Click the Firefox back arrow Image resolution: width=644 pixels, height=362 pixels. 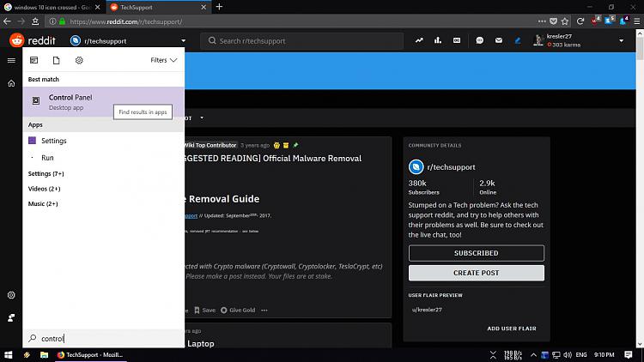point(8,21)
